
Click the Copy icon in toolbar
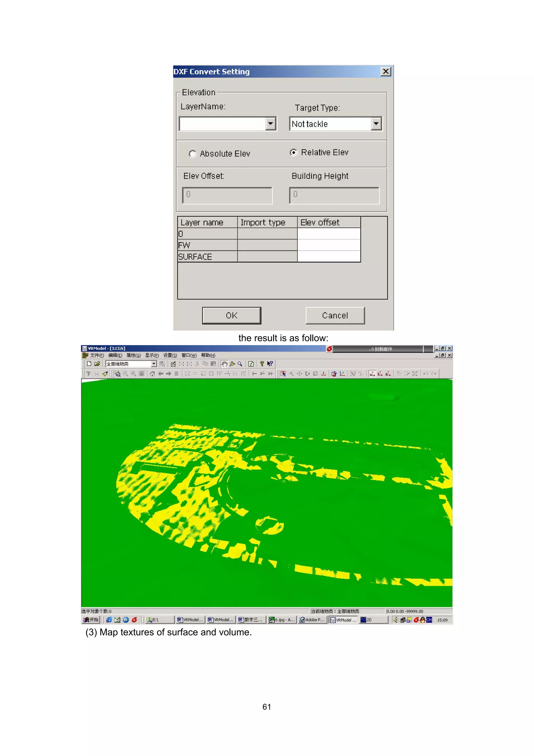205,364
